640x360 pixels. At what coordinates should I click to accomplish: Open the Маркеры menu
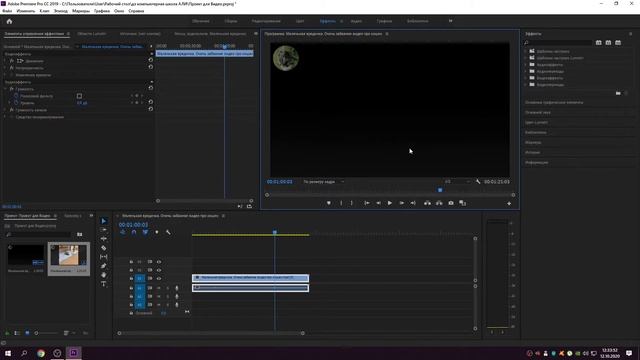pyautogui.click(x=81, y=11)
